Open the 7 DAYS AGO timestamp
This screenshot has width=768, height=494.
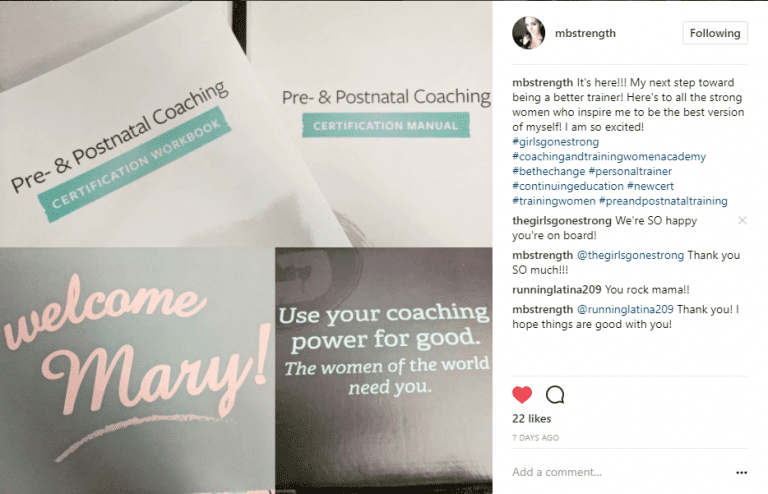(535, 438)
